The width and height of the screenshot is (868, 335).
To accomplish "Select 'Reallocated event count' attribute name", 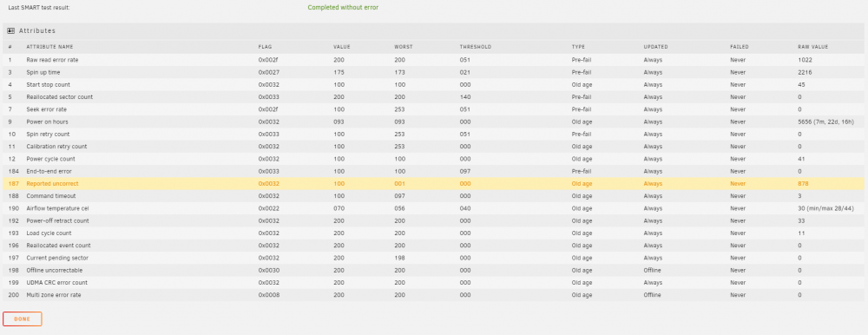I will click(x=59, y=246).
